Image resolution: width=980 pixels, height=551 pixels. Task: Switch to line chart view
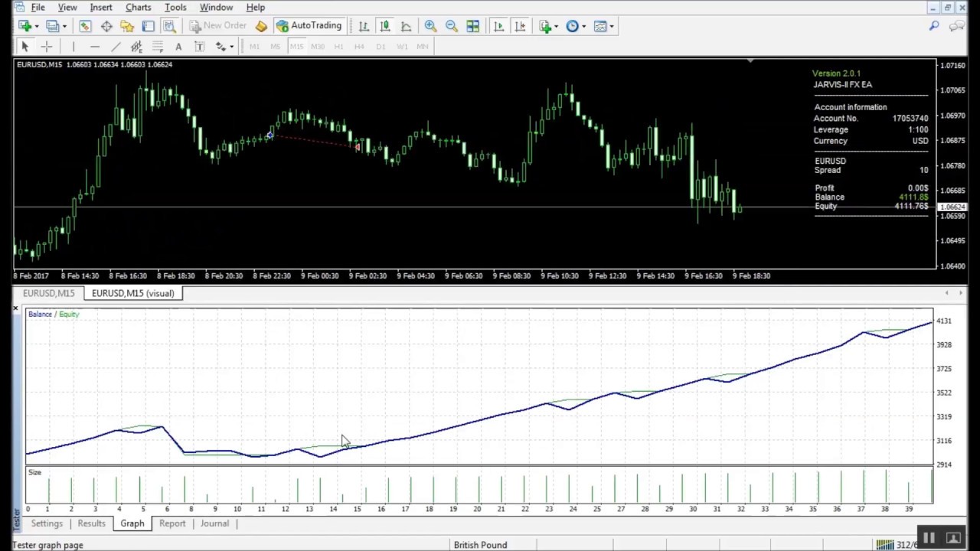pos(406,26)
